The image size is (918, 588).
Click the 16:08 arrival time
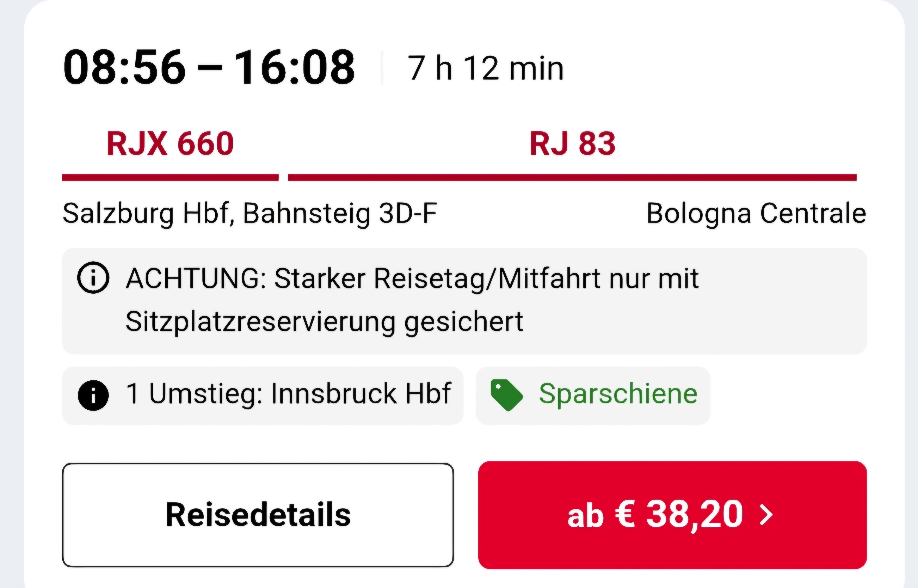click(294, 68)
